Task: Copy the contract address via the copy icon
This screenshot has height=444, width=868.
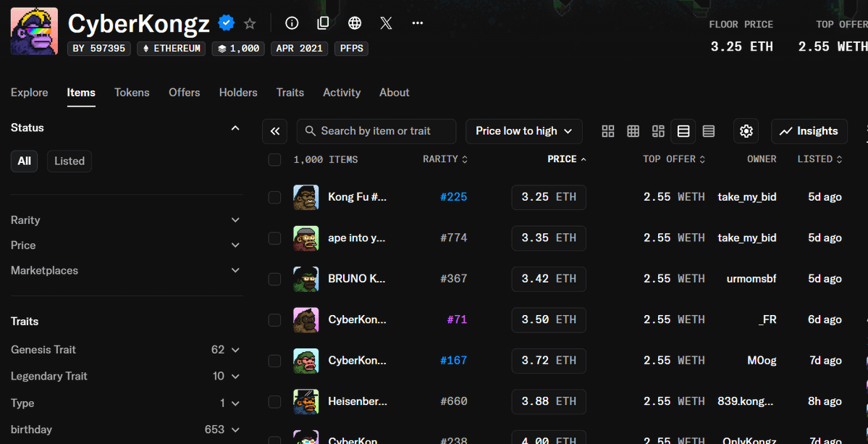Action: pyautogui.click(x=324, y=23)
